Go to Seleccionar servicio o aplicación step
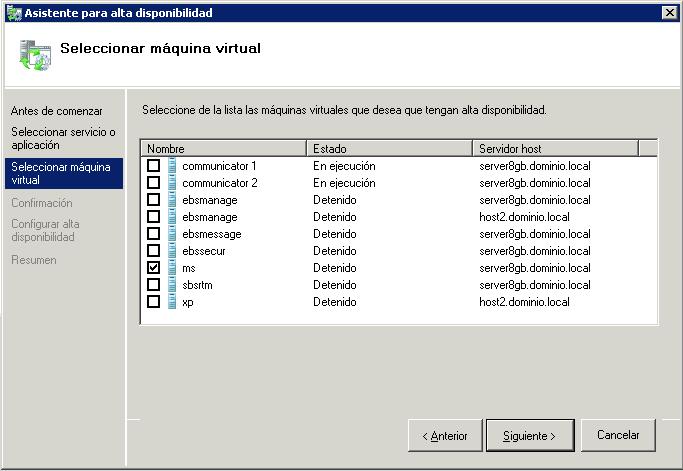The width and height of the screenshot is (683, 471). [64, 138]
